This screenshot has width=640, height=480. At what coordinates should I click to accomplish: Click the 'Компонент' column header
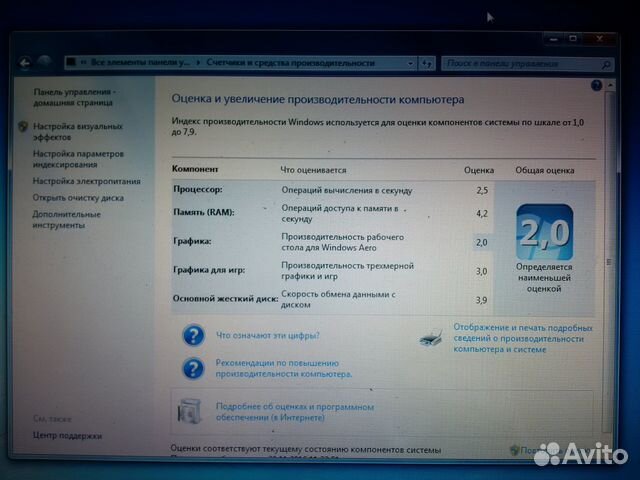[x=195, y=169]
